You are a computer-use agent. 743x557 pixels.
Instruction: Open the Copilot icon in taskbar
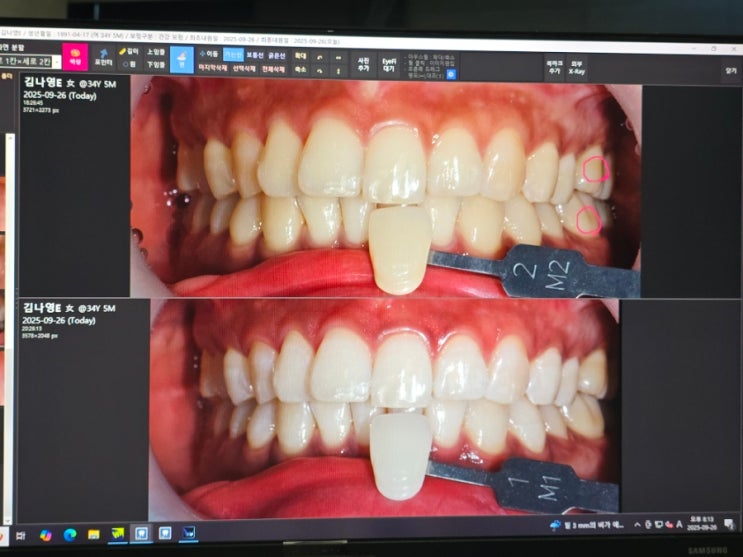(46, 536)
